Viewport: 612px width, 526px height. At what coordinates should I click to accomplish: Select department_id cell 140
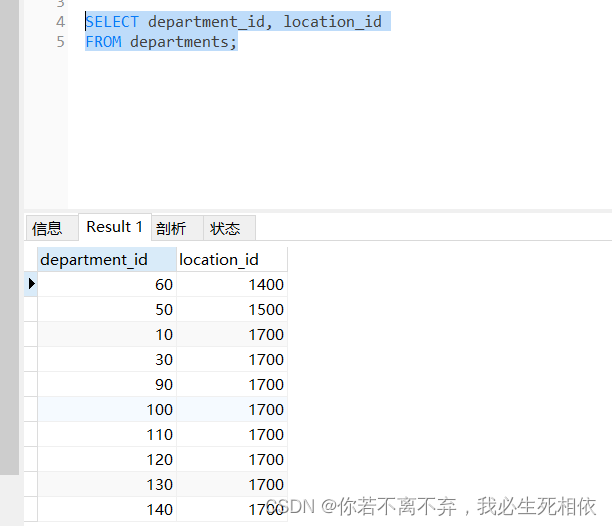pyautogui.click(x=107, y=509)
